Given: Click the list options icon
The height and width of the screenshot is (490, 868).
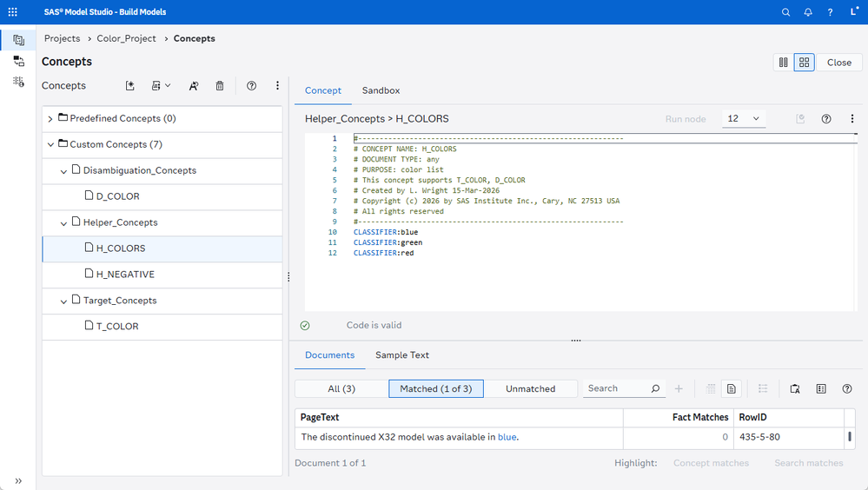Looking at the screenshot, I should 763,388.
